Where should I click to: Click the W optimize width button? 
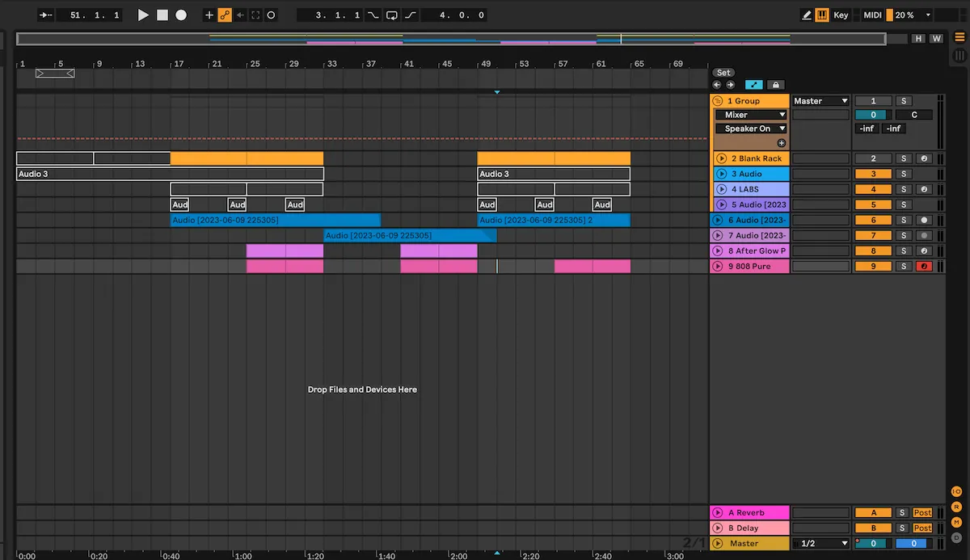(x=936, y=39)
